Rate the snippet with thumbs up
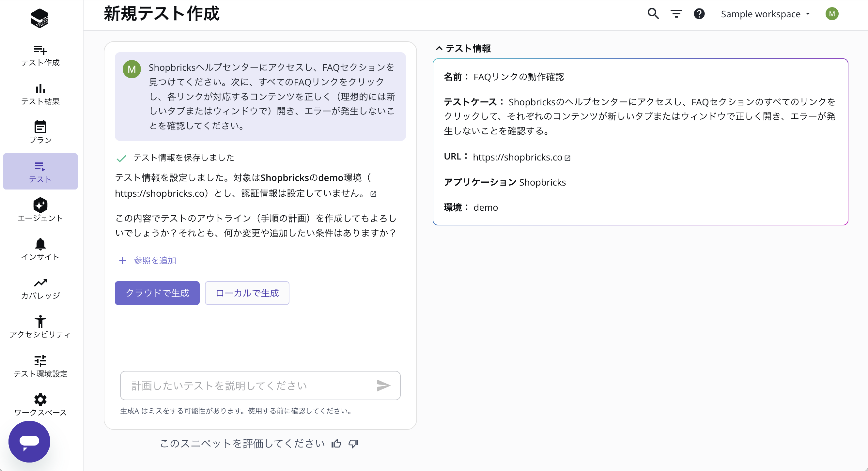 336,443
